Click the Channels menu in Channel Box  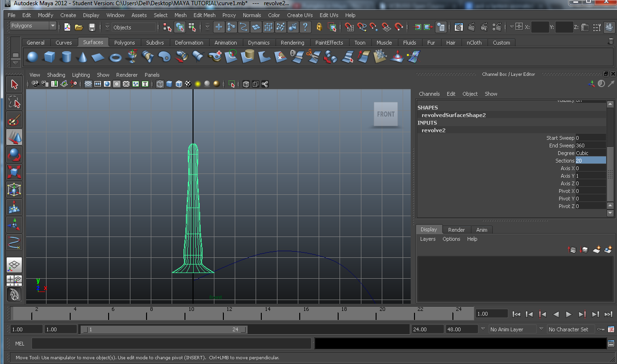[429, 94]
